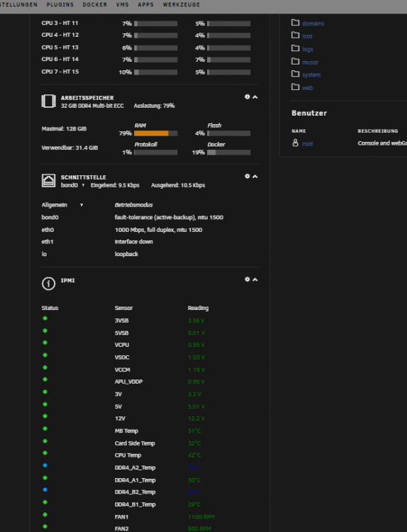The height and width of the screenshot is (532, 407).
Task: Click the Benutzer section heading
Action: pos(309,113)
